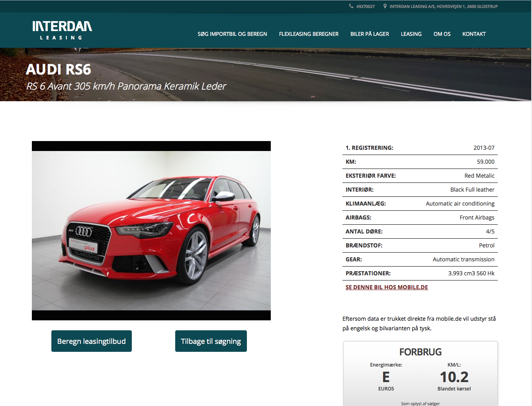Image resolution: width=532 pixels, height=406 pixels.
Task: Click the red Audi RS6 photo
Action: (151, 231)
